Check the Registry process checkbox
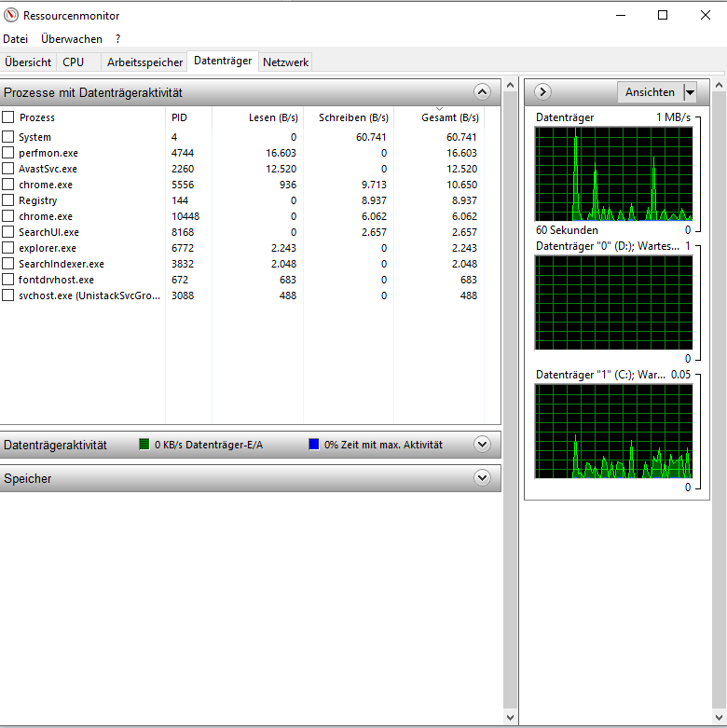Image resolution: width=727 pixels, height=728 pixels. tap(7, 200)
